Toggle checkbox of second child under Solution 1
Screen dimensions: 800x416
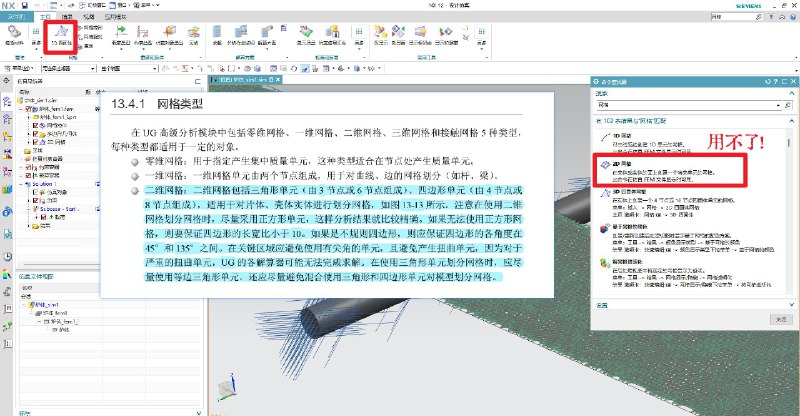pos(36,200)
